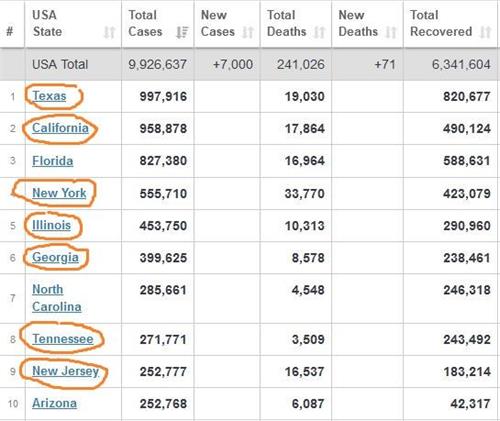
Task: Open the Florida state link
Action: coord(53,161)
